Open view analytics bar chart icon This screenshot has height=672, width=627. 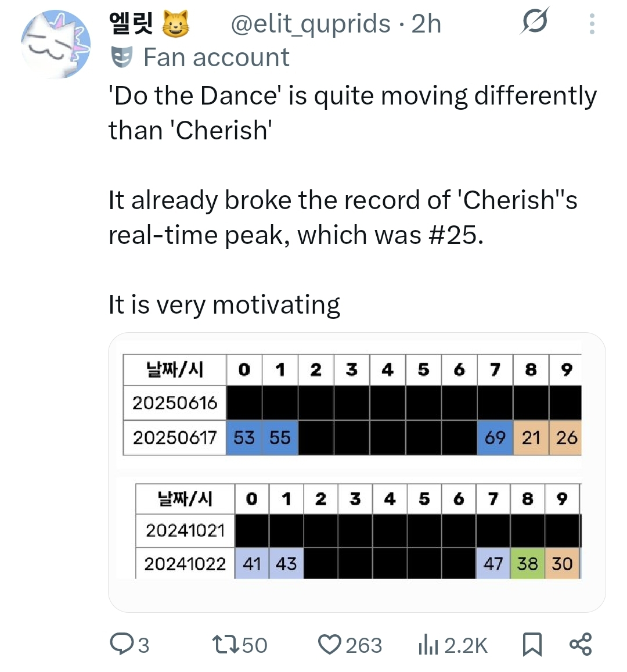tap(428, 644)
